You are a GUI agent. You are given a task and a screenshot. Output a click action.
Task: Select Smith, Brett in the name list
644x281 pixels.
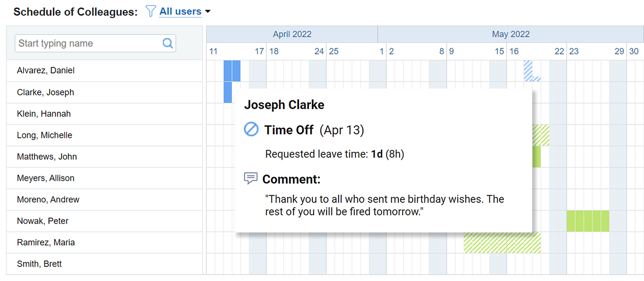pyautogui.click(x=39, y=264)
